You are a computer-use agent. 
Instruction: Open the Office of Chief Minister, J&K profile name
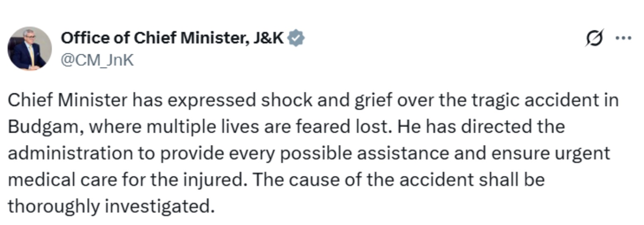172,38
